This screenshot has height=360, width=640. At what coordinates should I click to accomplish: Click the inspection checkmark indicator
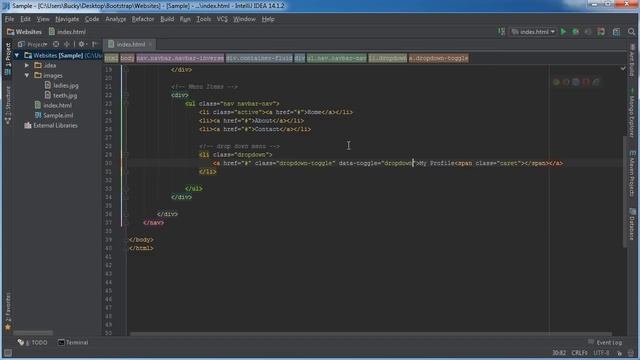[623, 69]
